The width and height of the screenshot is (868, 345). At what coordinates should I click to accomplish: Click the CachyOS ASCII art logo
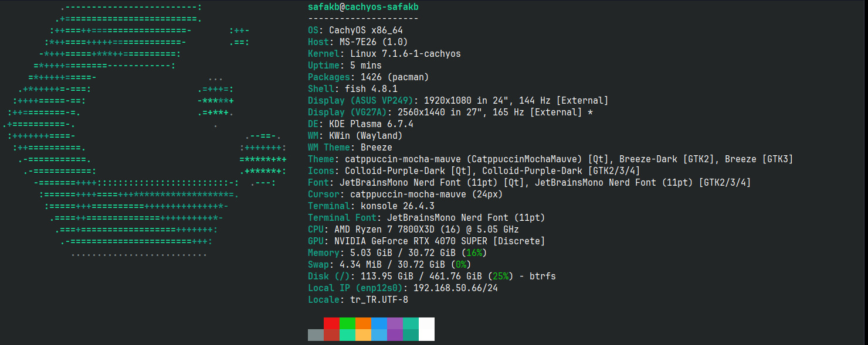145,130
